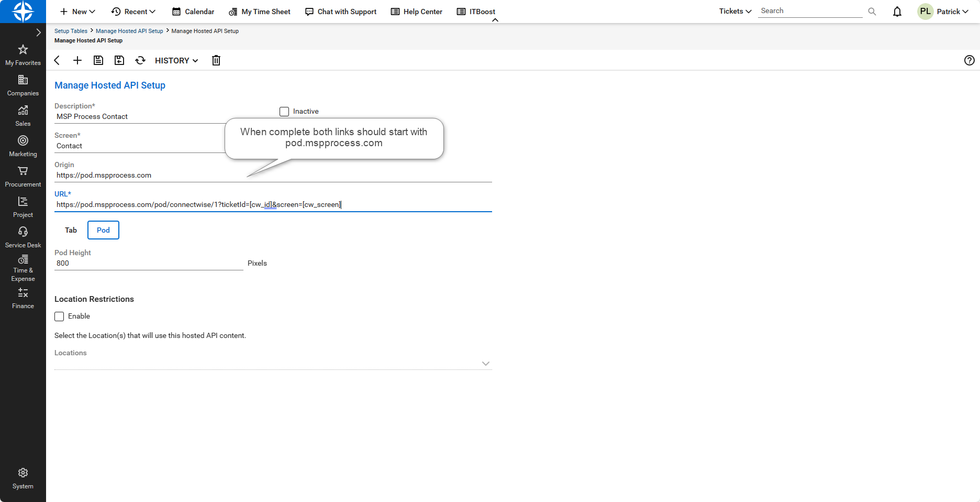Viewport: 980px width, 502px height.
Task: Open the Recent dropdown menu
Action: [x=133, y=12]
